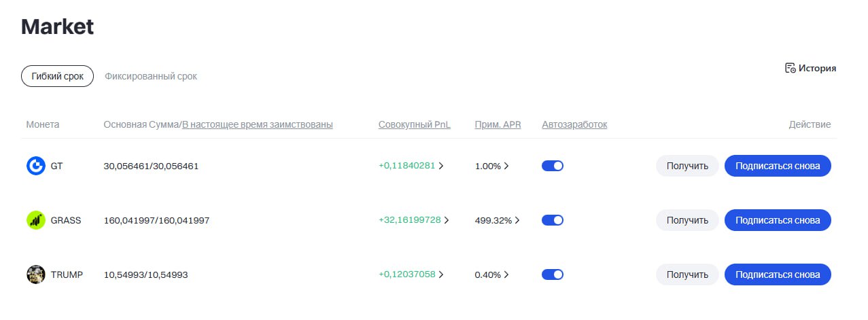Viewport: 868px width, 320px height.
Task: Switch off TRUMP auto-earn toggle
Action: pos(553,274)
